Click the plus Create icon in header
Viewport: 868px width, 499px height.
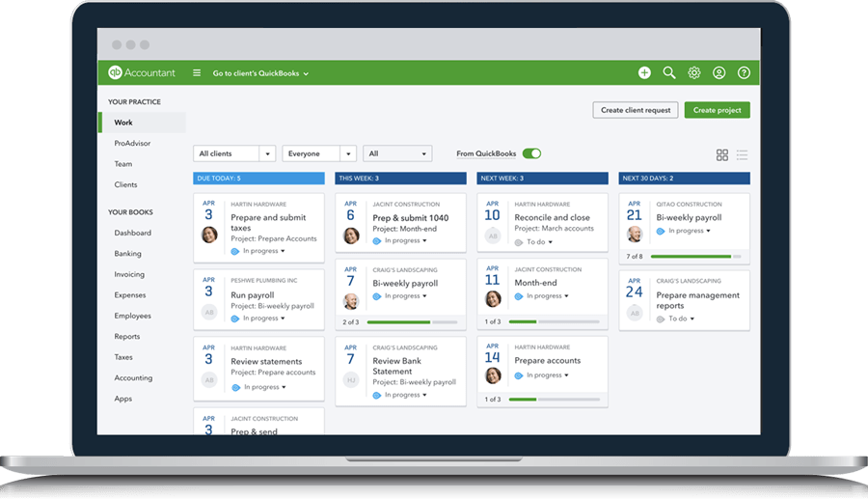click(644, 72)
